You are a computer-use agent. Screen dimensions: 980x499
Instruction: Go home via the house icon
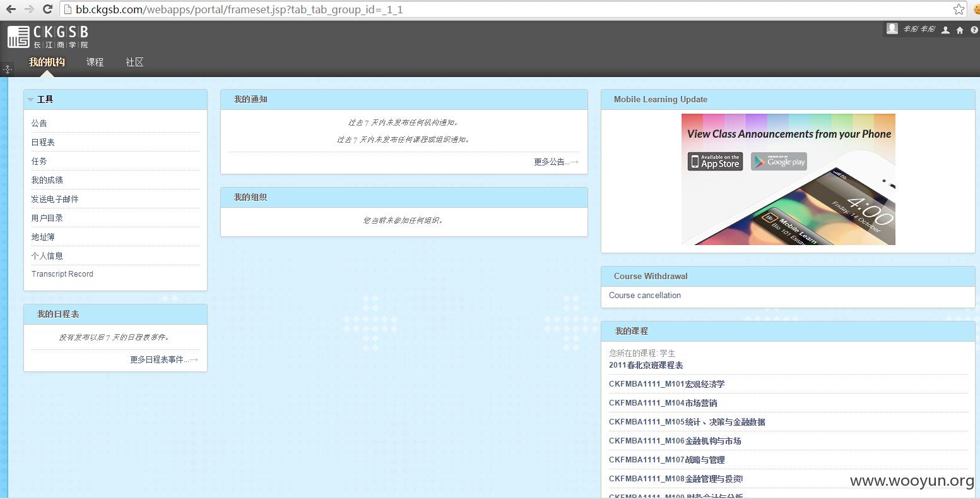coord(960,30)
